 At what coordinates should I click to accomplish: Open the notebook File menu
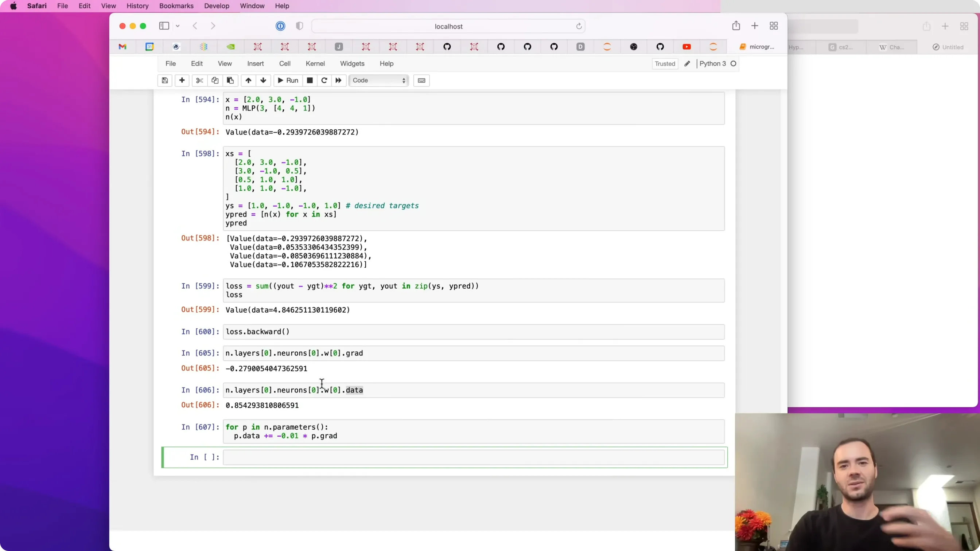(x=170, y=63)
